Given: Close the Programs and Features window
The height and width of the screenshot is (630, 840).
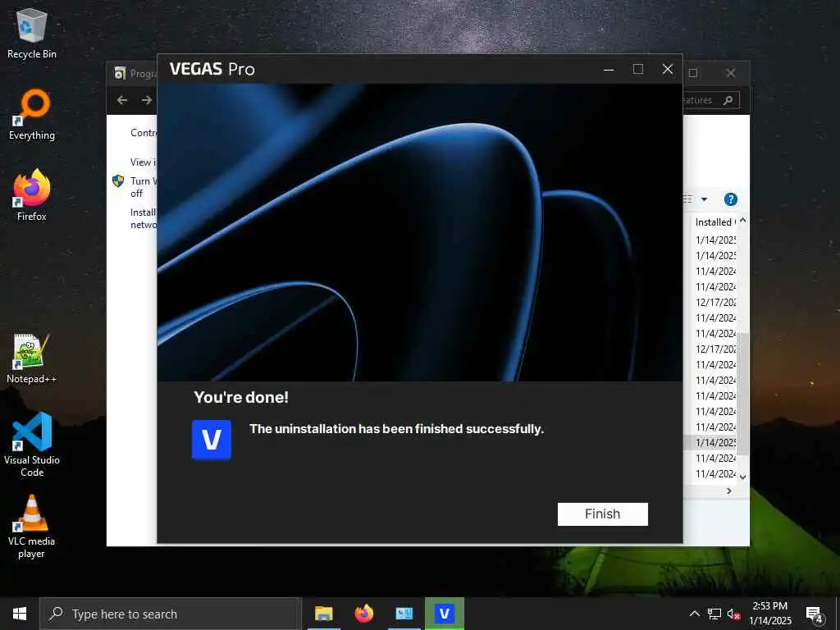Looking at the screenshot, I should point(731,73).
